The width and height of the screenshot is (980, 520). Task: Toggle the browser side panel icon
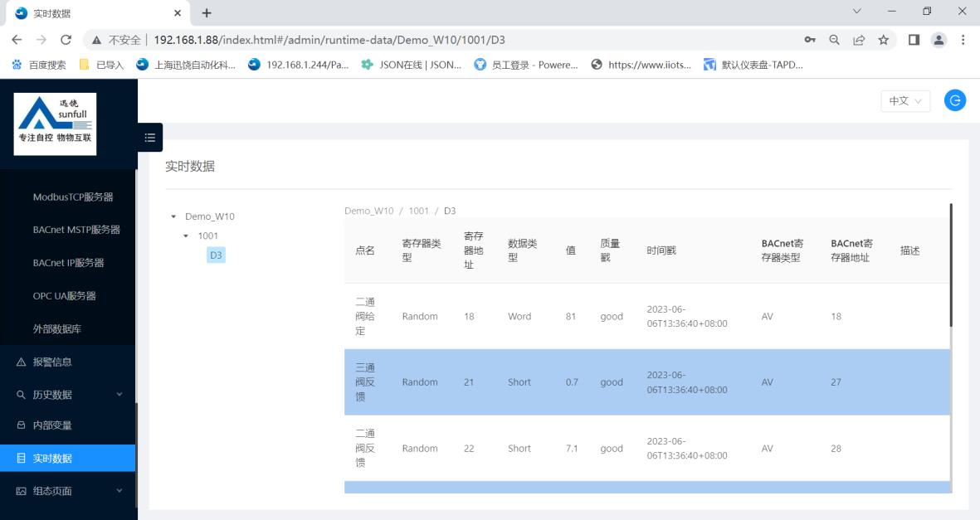914,39
